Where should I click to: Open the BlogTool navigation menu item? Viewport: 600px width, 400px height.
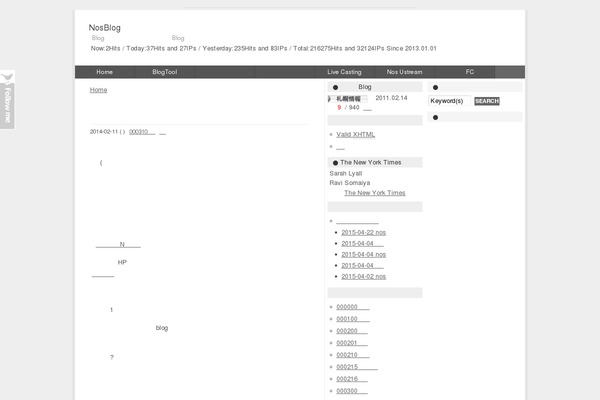click(164, 72)
